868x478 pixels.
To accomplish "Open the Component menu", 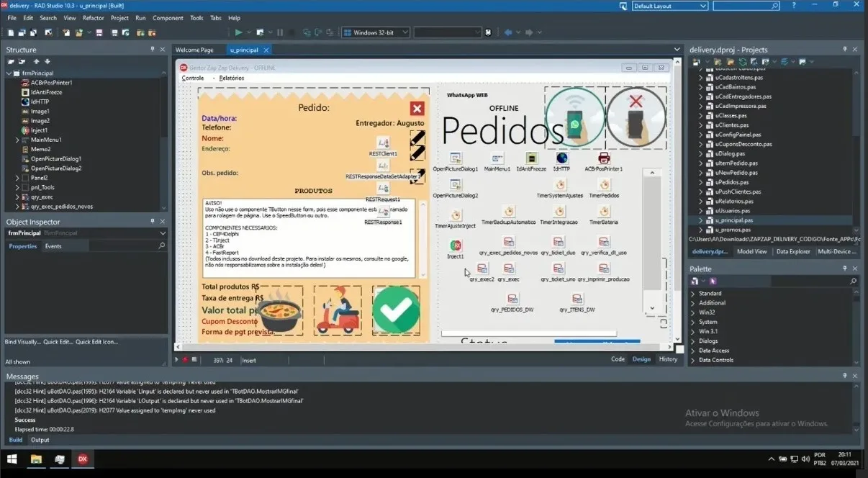I will (168, 18).
